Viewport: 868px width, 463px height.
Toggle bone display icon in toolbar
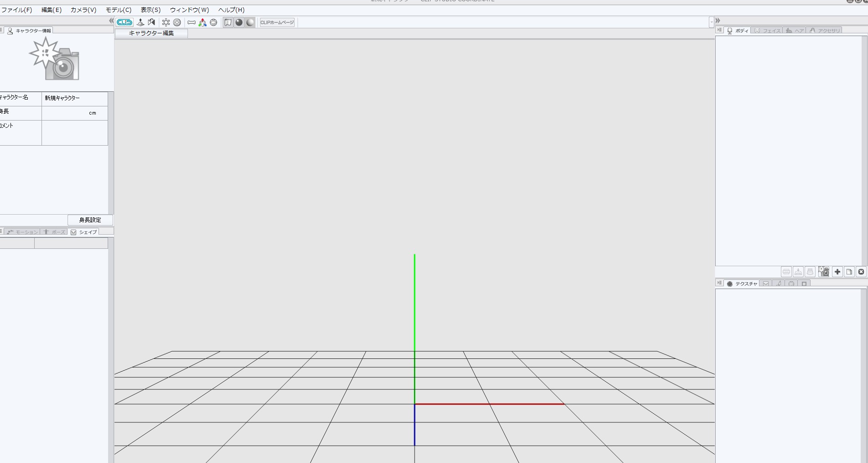tap(192, 22)
